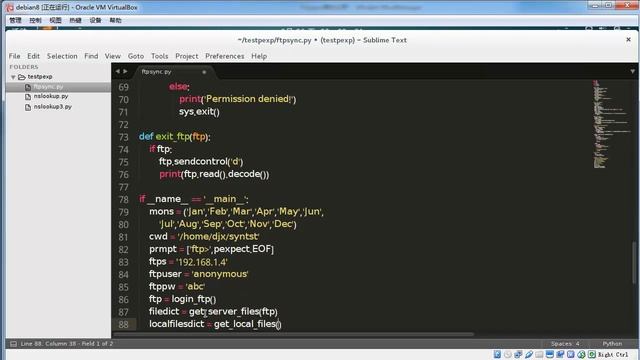Select the testpexp folder icon
This screenshot has height=360, width=640.
pos(22,77)
